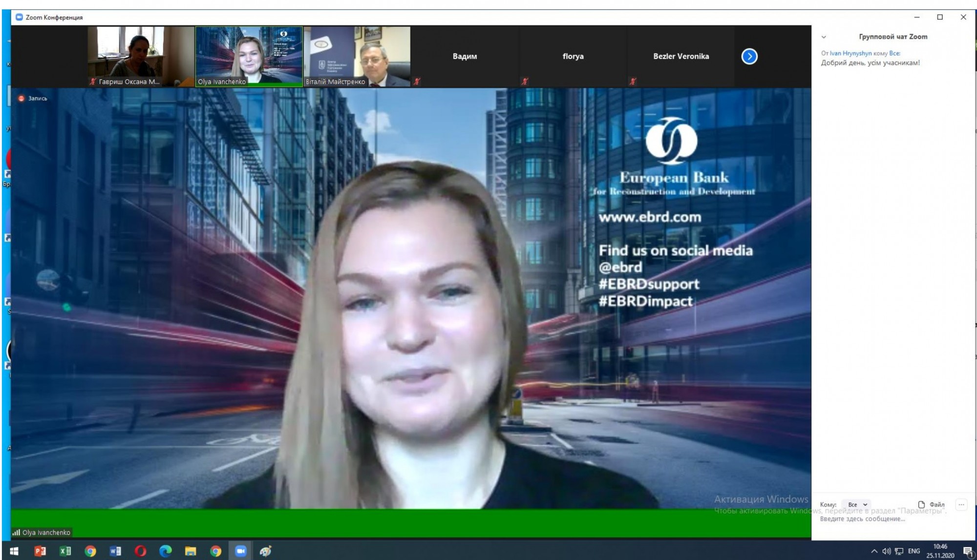Viewport: 977px width, 560px height.
Task: Open File Explorer from taskbar
Action: click(x=191, y=551)
